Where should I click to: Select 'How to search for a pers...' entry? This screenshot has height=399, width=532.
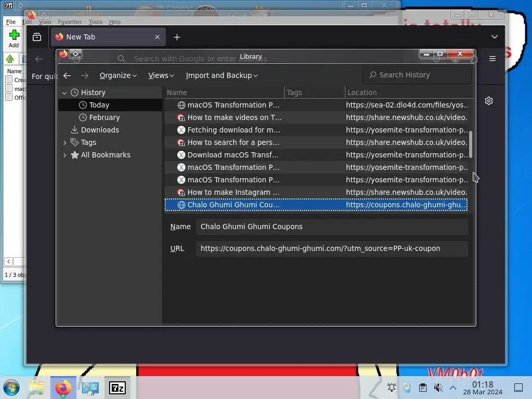pos(316,142)
